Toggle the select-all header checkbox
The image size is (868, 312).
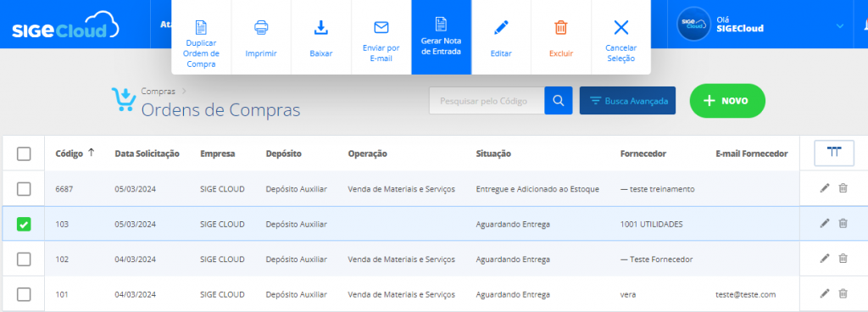pos(24,153)
